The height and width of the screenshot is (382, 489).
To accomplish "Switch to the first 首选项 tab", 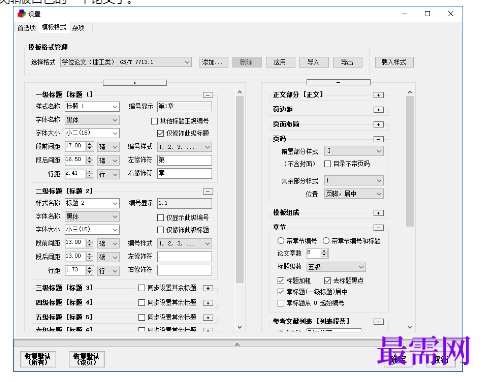I will point(27,28).
